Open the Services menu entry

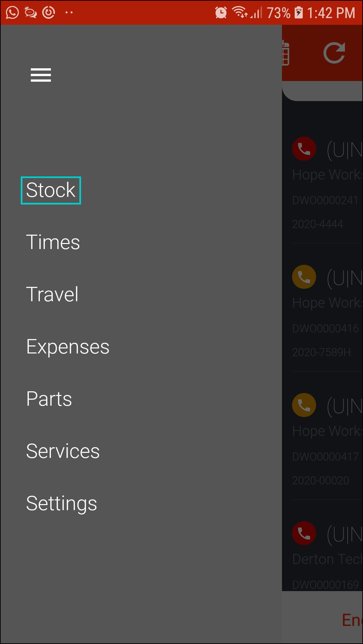[x=63, y=451]
